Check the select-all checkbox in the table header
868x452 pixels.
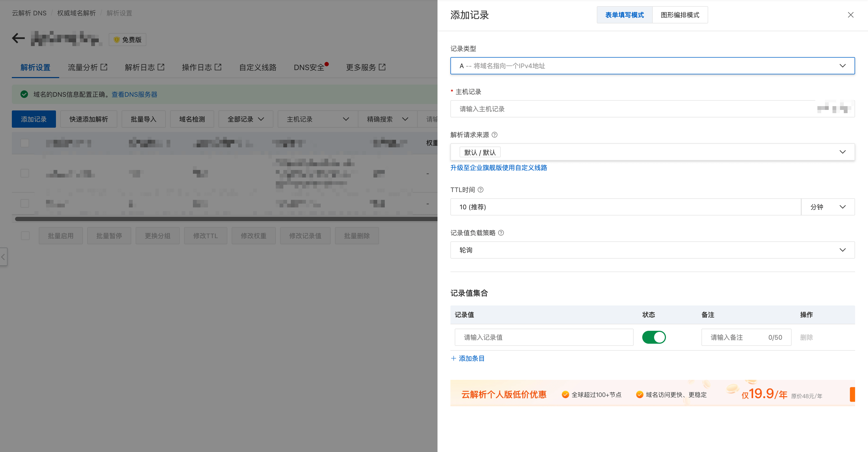click(x=24, y=143)
